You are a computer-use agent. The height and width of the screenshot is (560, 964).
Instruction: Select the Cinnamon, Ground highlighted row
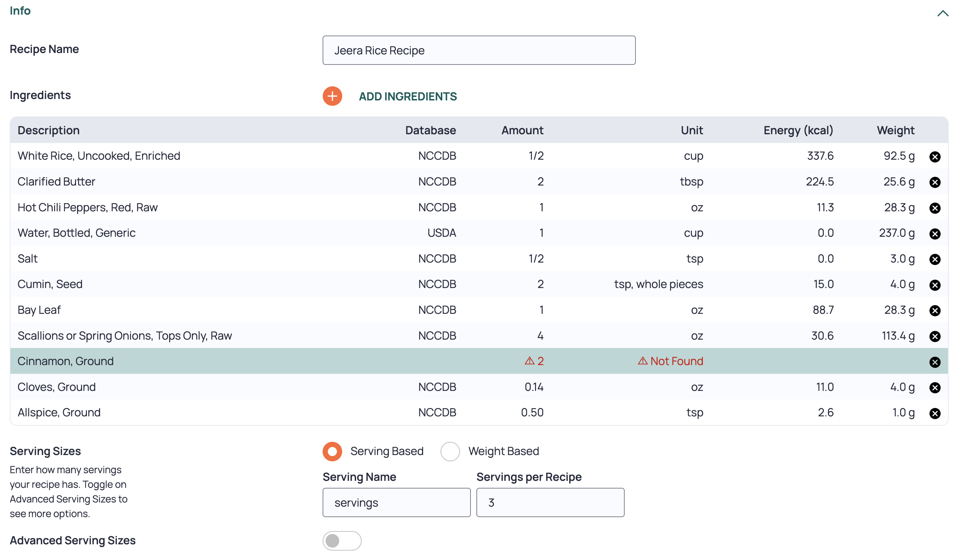pyautogui.click(x=479, y=361)
